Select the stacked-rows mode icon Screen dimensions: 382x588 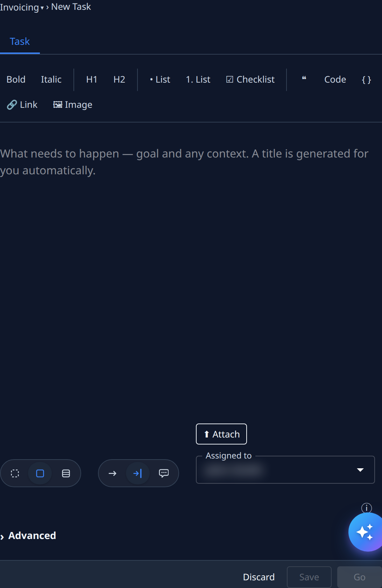[66, 473]
